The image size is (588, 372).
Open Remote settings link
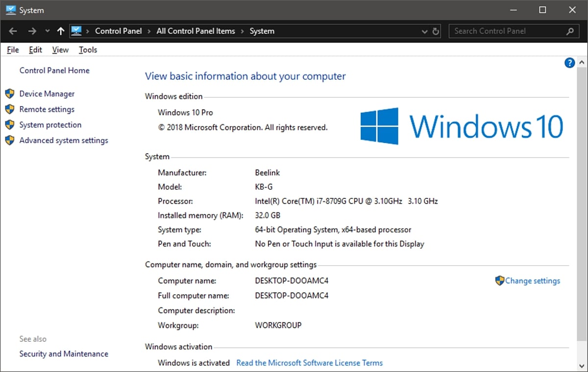[x=47, y=109]
